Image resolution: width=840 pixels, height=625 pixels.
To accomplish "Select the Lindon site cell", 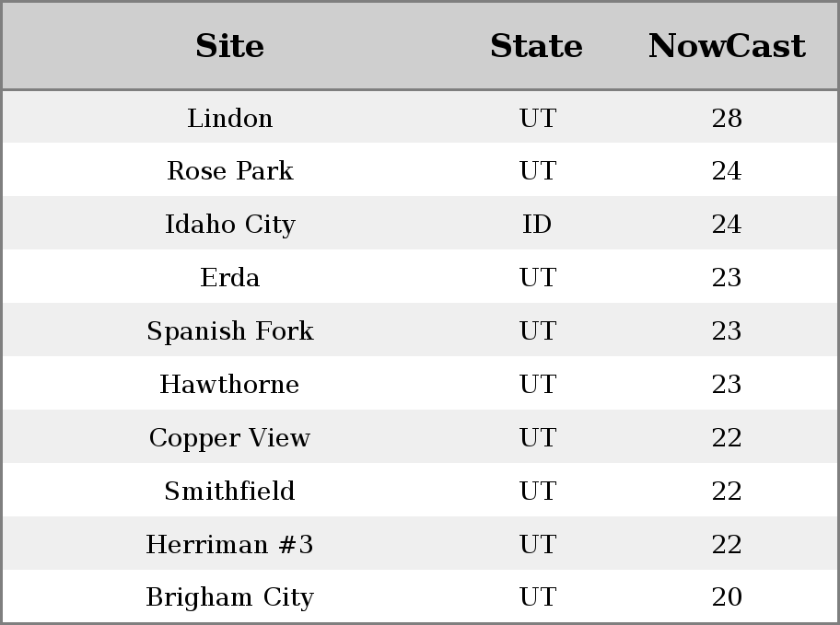I will click(229, 119).
